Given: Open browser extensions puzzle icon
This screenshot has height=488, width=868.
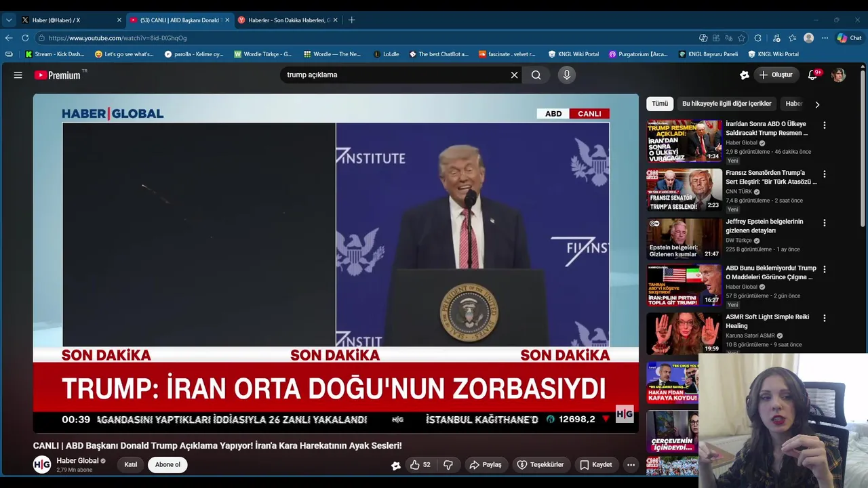Looking at the screenshot, I should point(758,38).
